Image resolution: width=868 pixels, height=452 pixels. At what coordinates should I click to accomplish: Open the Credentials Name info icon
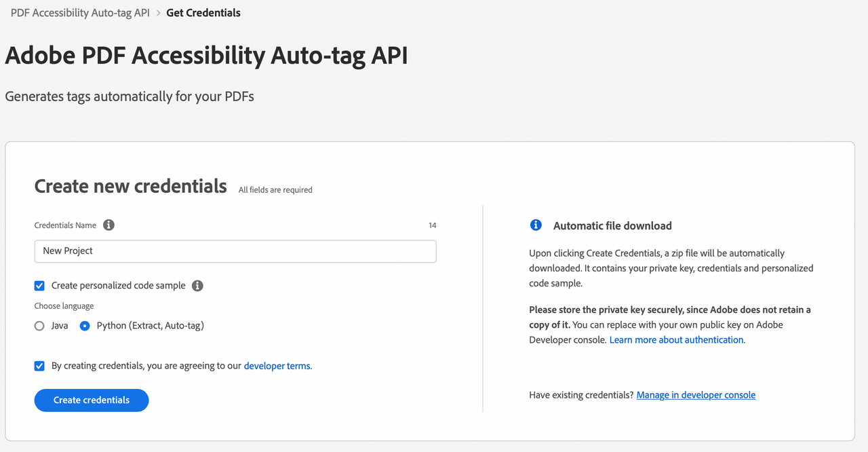(x=108, y=225)
